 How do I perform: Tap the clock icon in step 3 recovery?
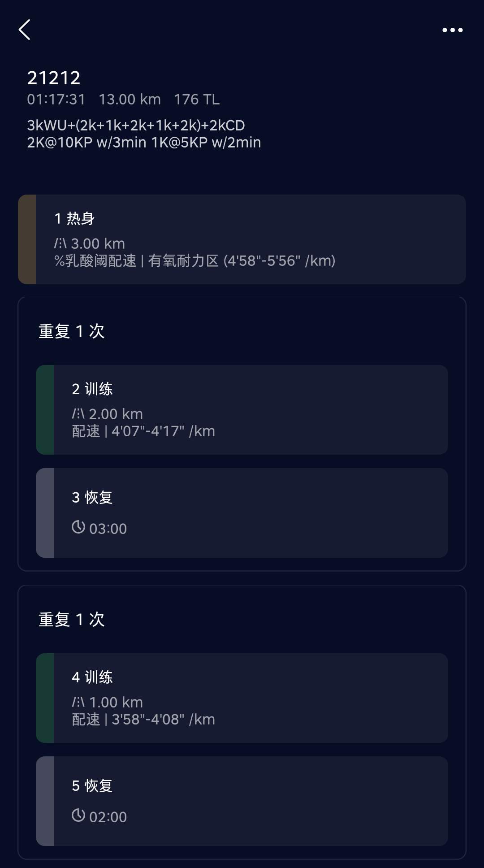tap(78, 527)
